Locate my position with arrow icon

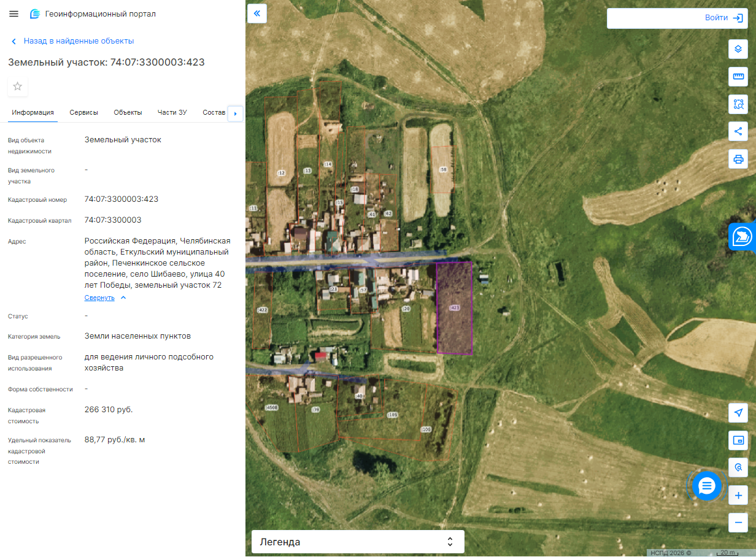738,413
